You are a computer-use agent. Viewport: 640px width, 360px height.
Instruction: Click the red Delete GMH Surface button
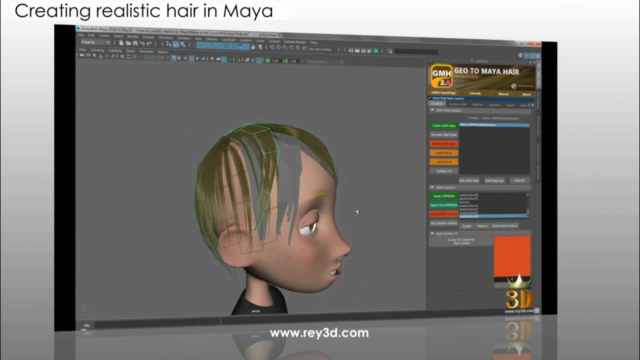pyautogui.click(x=444, y=214)
